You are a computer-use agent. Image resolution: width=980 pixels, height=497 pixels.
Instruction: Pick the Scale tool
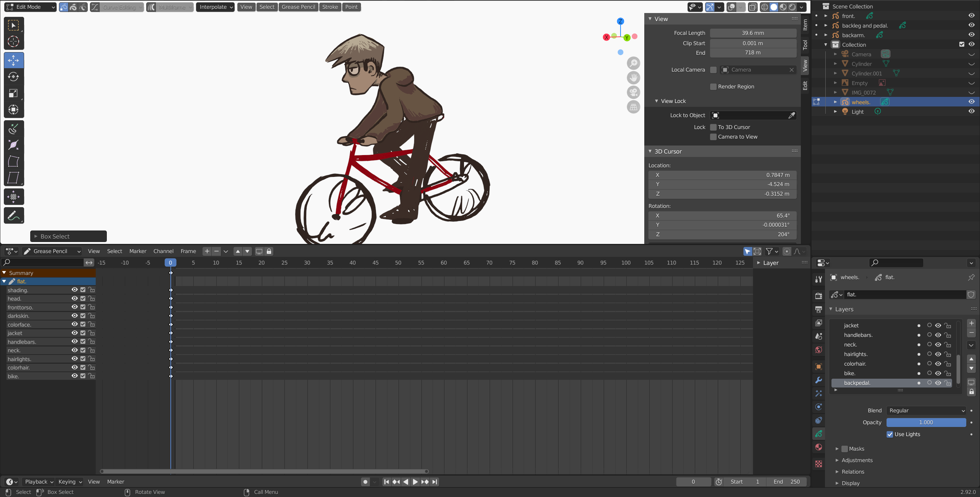pyautogui.click(x=14, y=93)
